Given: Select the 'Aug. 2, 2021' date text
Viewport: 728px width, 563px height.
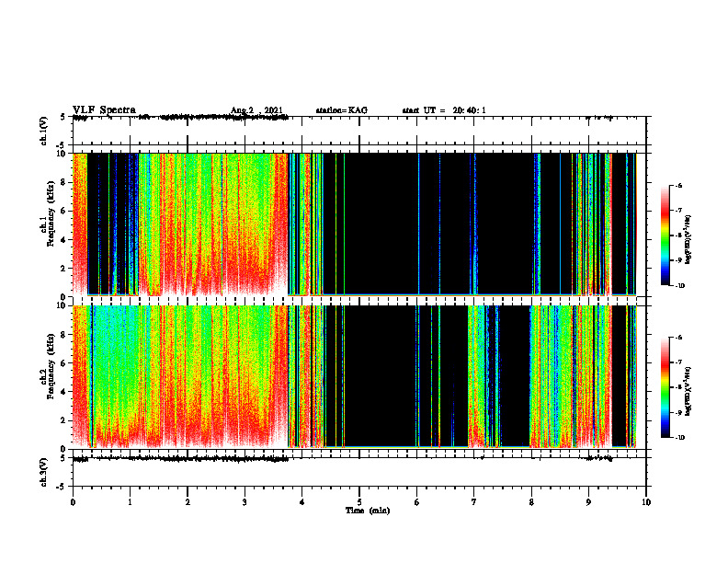Looking at the screenshot, I should tap(256, 110).
